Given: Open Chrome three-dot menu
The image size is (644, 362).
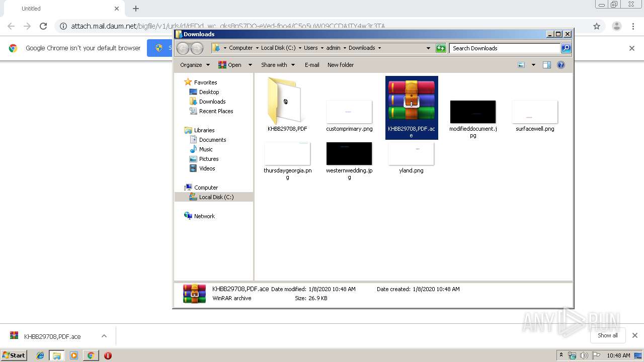Looking at the screenshot, I should [x=633, y=26].
